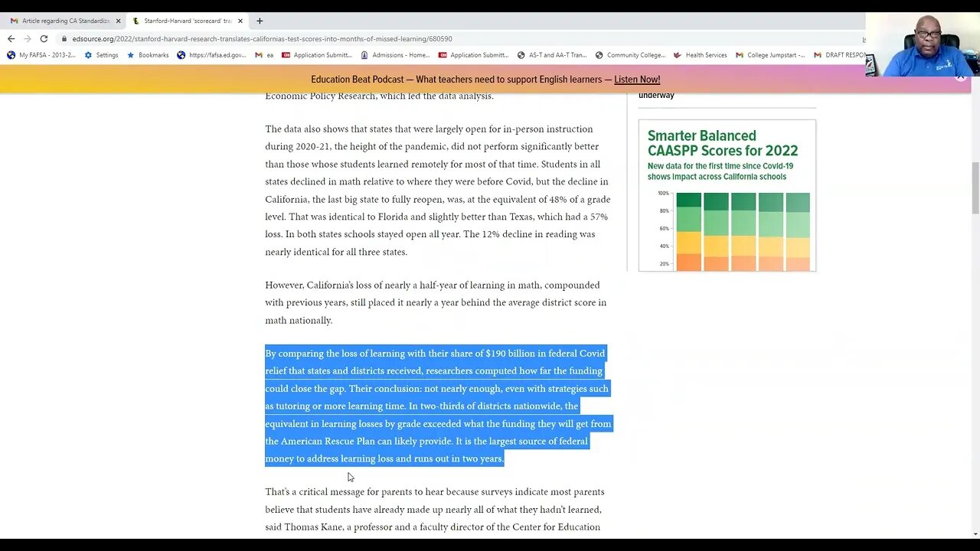Close the Article regarding CA Standardized tab
The height and width of the screenshot is (551, 980).
[118, 21]
